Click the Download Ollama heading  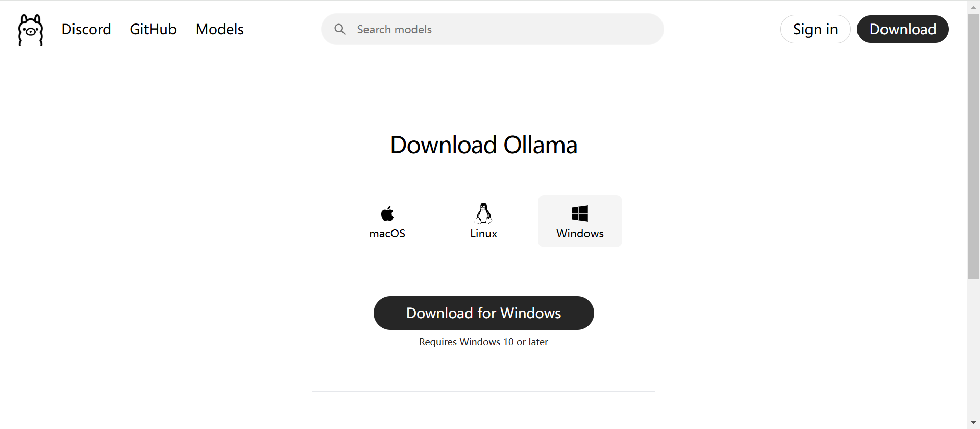pos(483,145)
